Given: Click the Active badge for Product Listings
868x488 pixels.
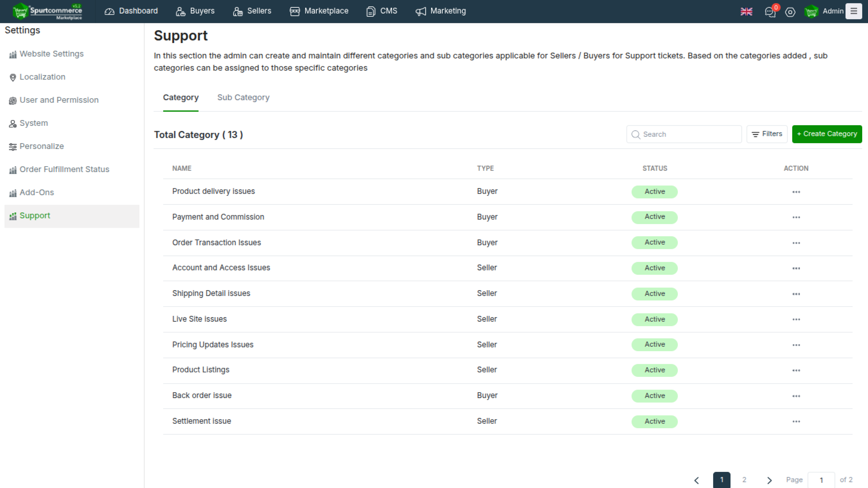Looking at the screenshot, I should coord(654,370).
